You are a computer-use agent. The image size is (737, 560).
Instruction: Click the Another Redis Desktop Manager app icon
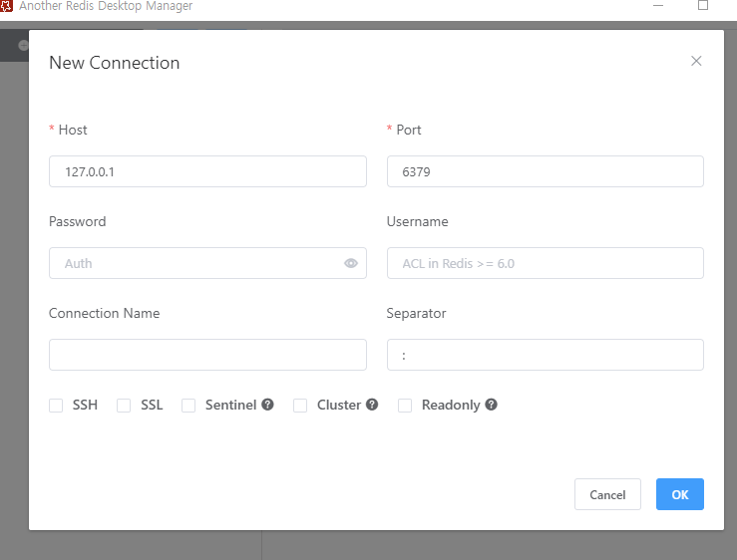click(x=6, y=6)
